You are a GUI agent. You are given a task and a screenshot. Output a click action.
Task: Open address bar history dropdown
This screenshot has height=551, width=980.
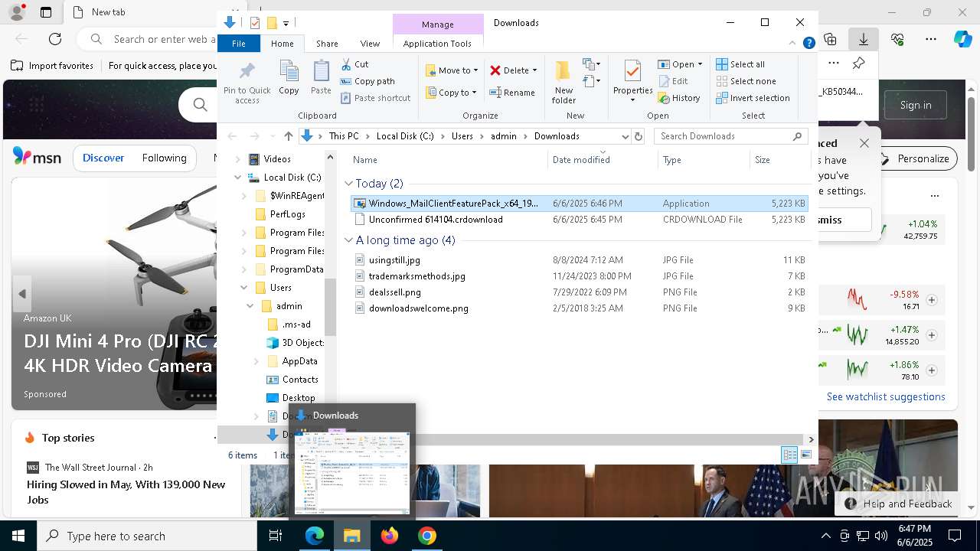[x=625, y=136]
